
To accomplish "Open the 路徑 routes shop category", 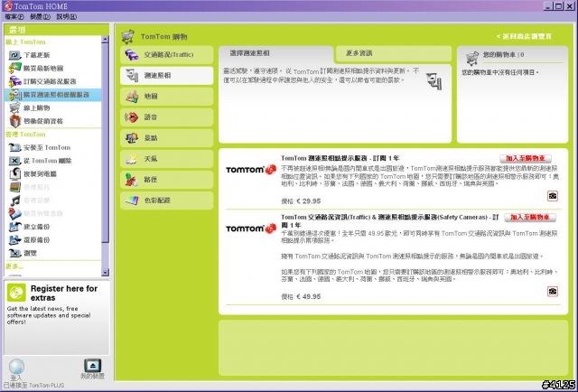I will point(166,180).
